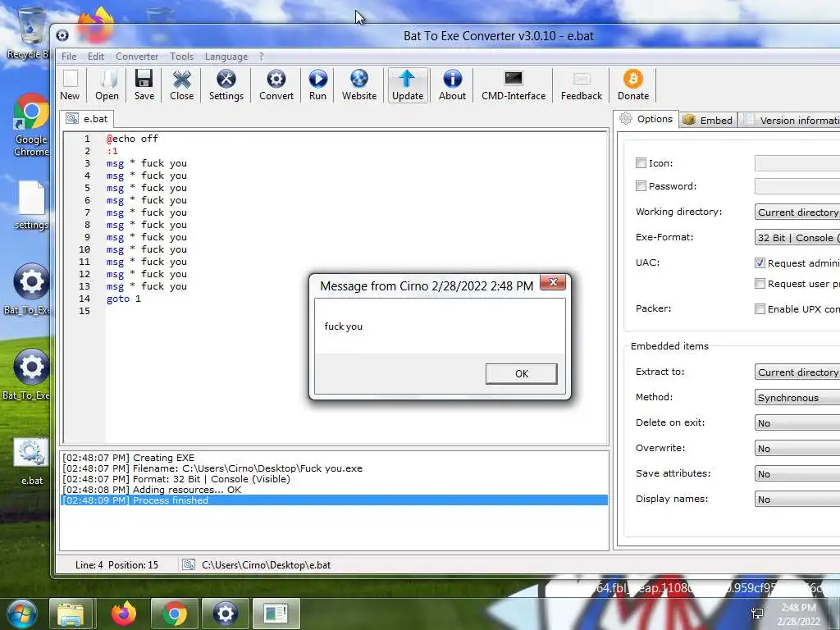Image resolution: width=840 pixels, height=630 pixels.
Task: Open the Save attributes dropdown
Action: pos(797,473)
